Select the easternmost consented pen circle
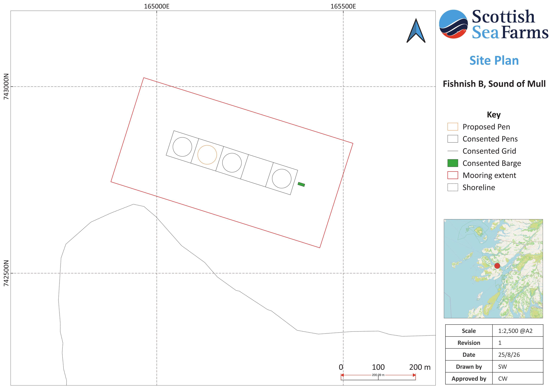 [282, 179]
